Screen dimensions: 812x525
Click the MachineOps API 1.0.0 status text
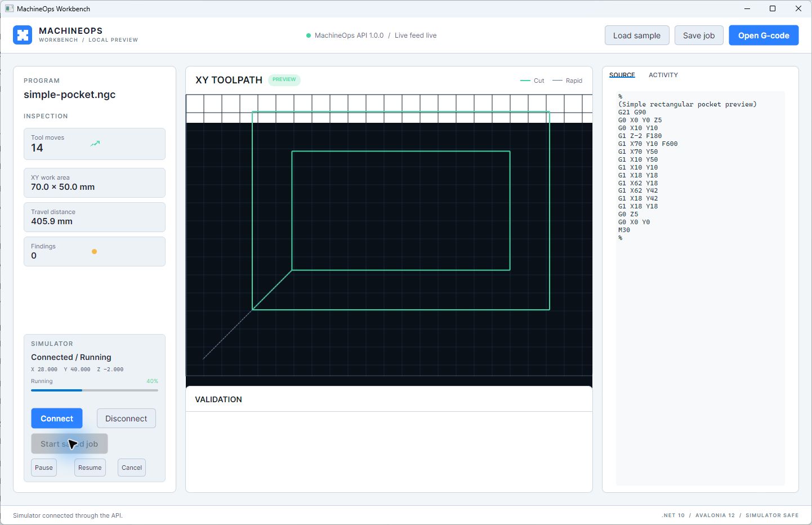pos(349,35)
